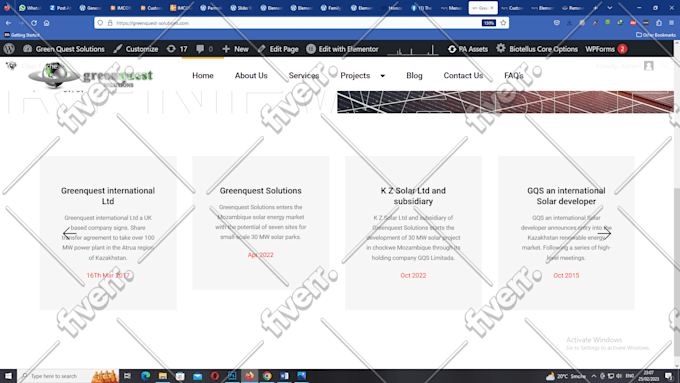Open Microsoft Edge from the taskbar

(145, 376)
